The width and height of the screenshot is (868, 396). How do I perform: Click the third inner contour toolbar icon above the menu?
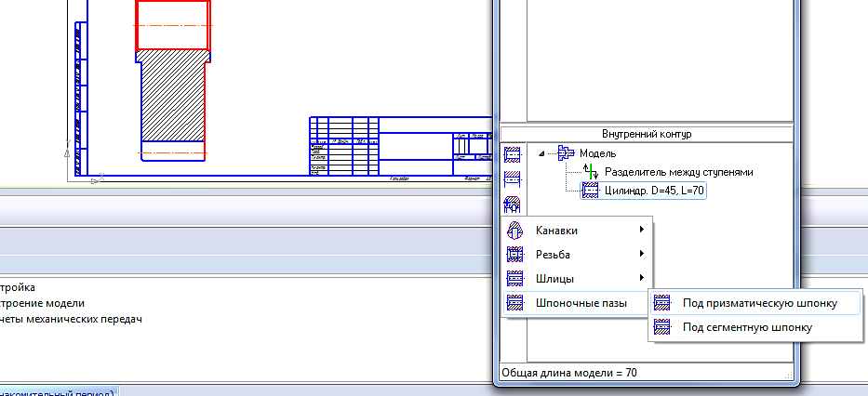[x=512, y=205]
